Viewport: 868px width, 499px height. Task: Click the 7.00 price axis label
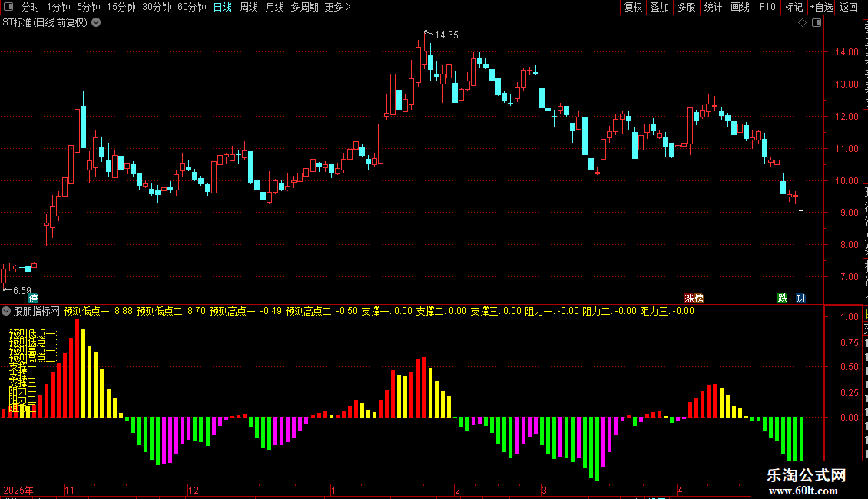pos(849,277)
